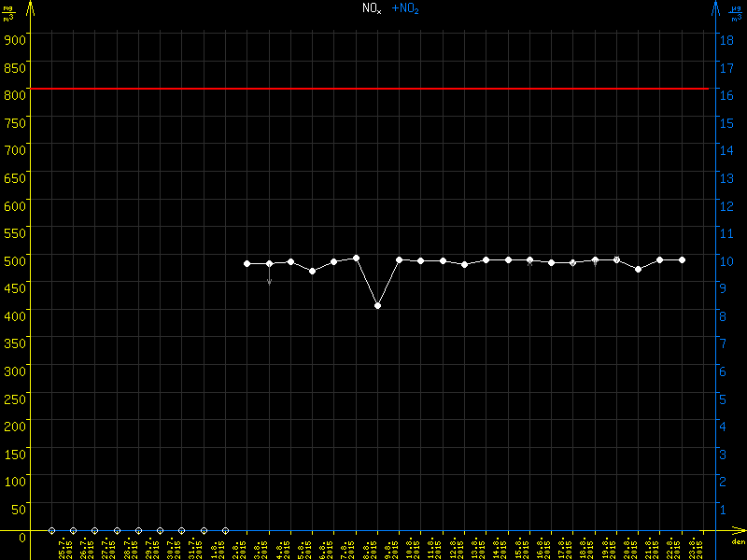Click the first hollow zero-value point on x-axis

click(51, 530)
